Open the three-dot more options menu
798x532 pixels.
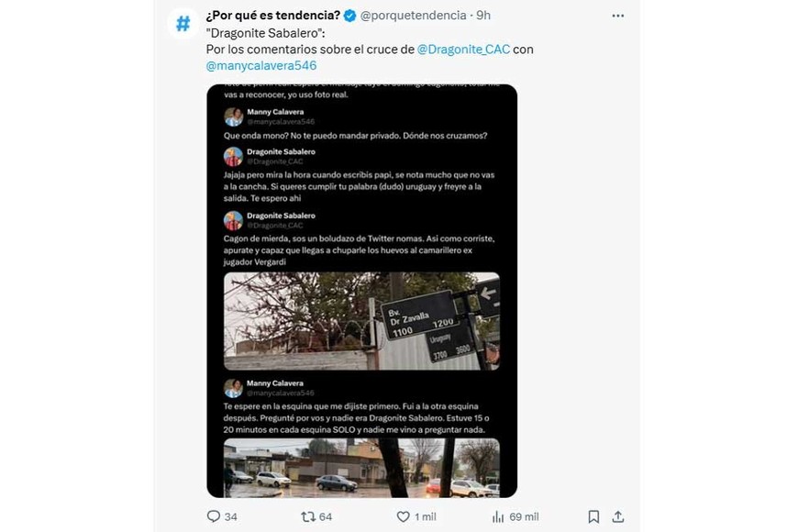617,16
